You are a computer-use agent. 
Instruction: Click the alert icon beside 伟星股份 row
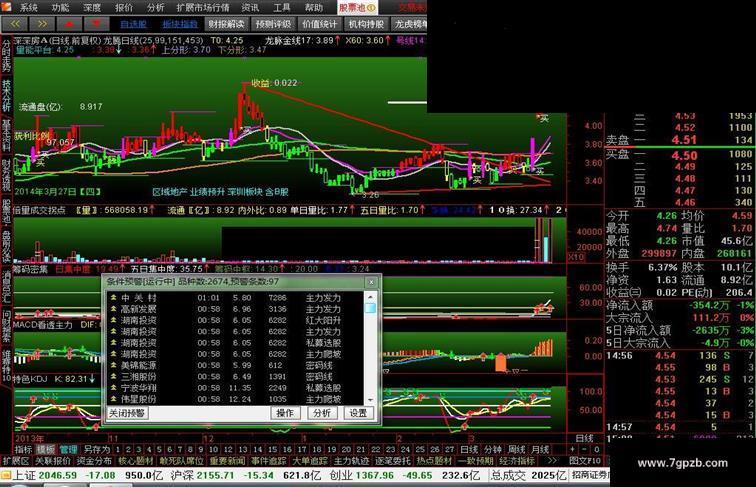tap(113, 399)
